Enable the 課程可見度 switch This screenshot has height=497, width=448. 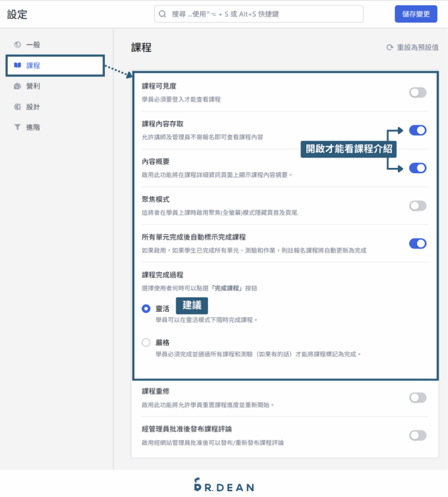(x=417, y=92)
